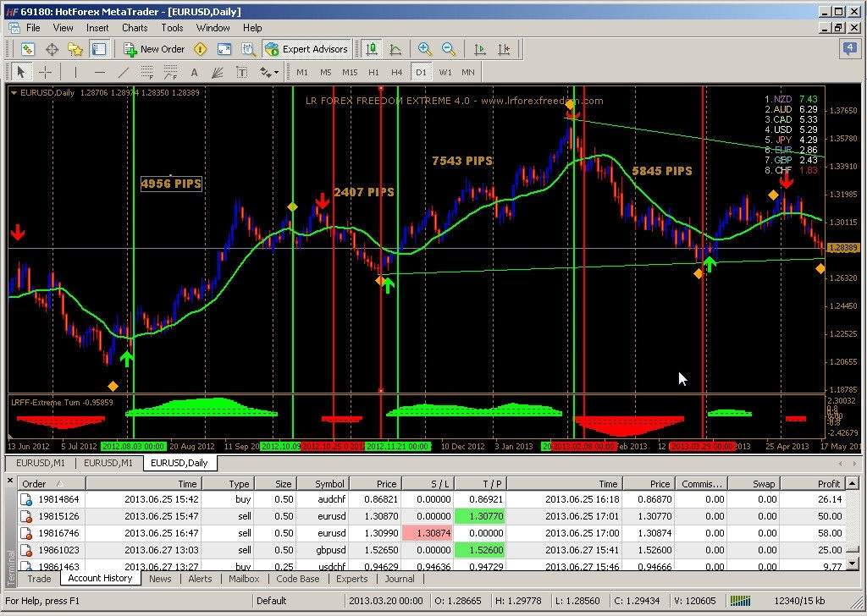
Task: Zoom out of the chart
Action: pyautogui.click(x=449, y=49)
